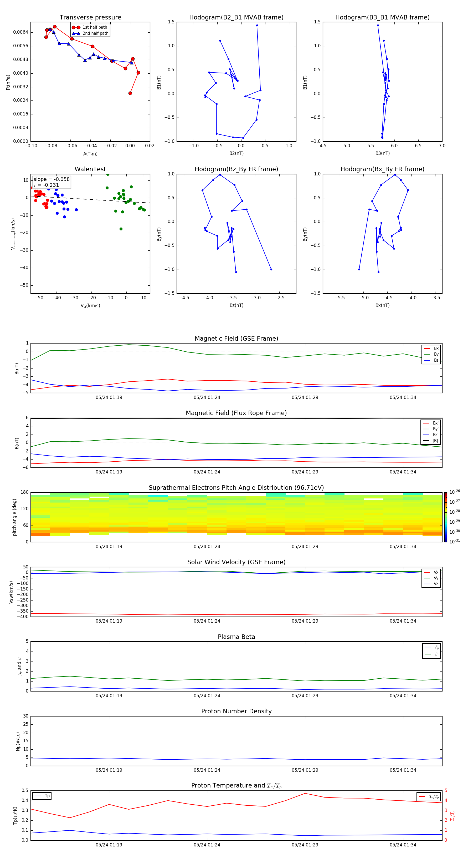Click the "1st half path" legend entry
The height and width of the screenshot is (868, 473).
90,27
